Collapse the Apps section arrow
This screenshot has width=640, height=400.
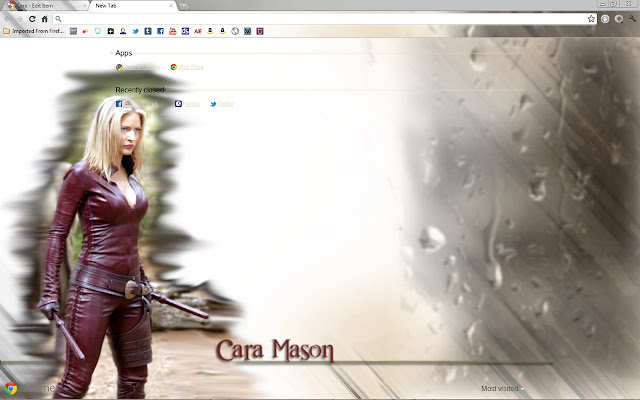[x=111, y=53]
